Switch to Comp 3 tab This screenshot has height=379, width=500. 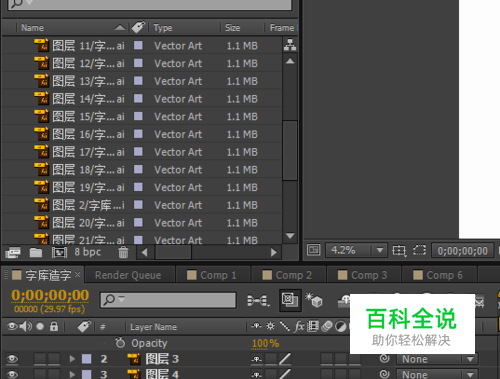pyautogui.click(x=363, y=275)
